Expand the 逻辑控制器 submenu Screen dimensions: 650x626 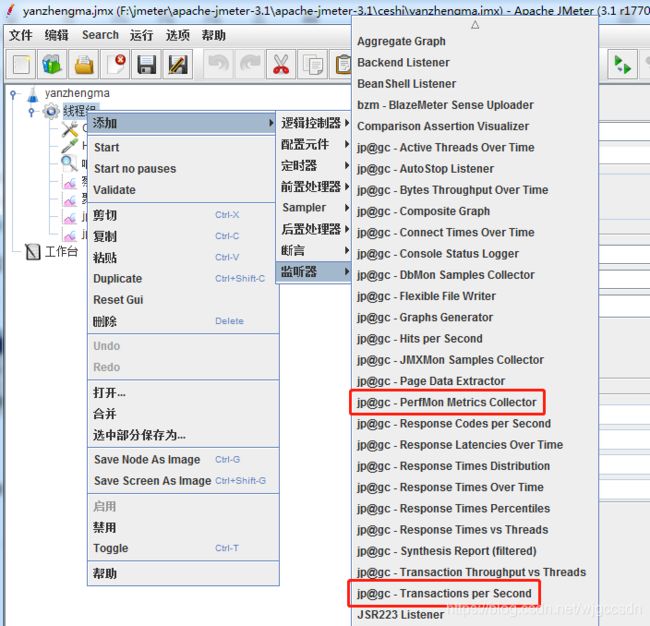coord(314,123)
